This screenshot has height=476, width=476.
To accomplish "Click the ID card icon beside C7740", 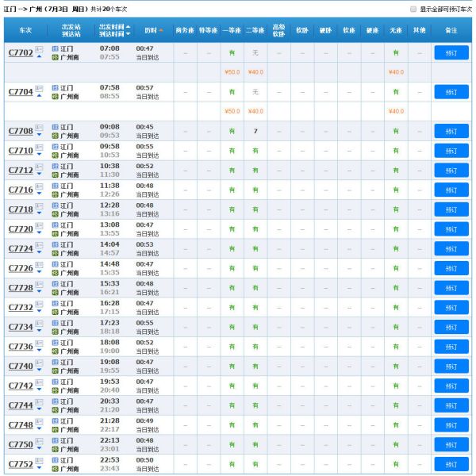I will point(39,363).
